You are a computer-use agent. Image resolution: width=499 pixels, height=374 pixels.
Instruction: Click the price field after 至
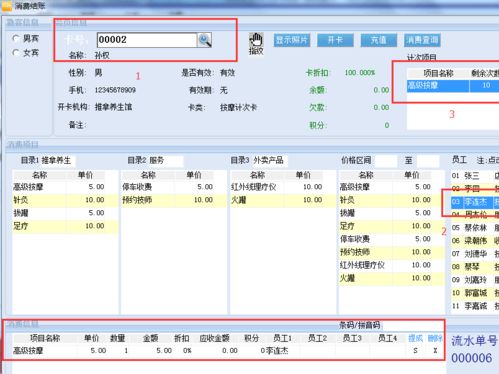428,160
